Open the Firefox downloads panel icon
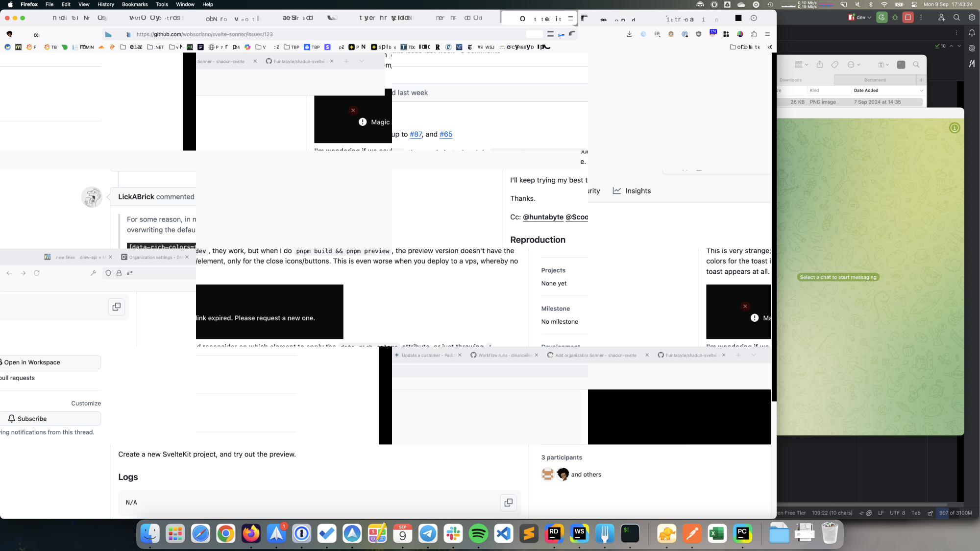 click(629, 34)
